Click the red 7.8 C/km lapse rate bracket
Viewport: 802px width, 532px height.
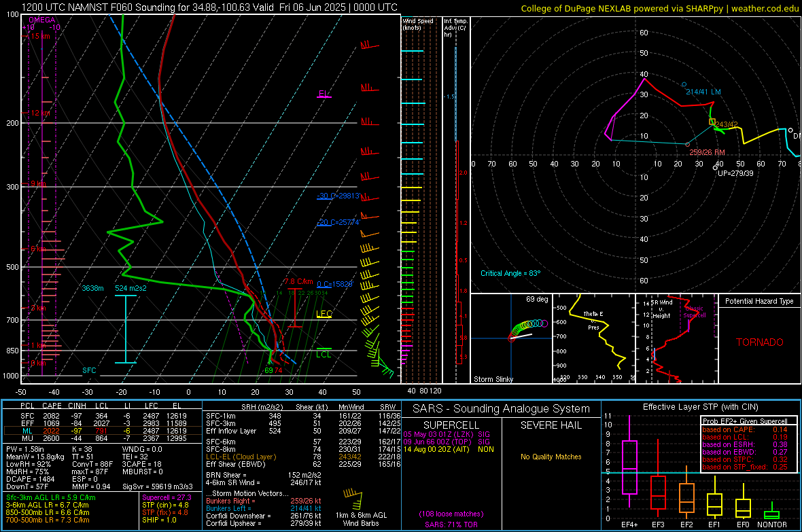[x=294, y=306]
